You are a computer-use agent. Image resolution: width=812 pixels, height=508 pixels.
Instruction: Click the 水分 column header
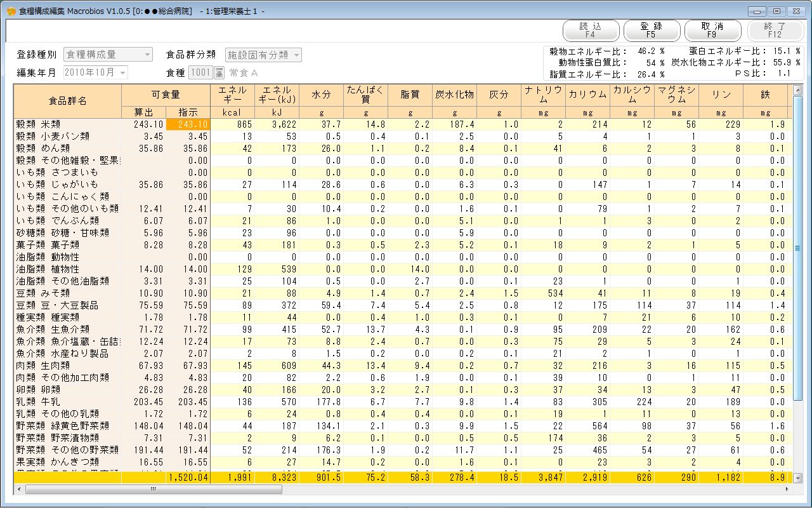pyautogui.click(x=321, y=95)
